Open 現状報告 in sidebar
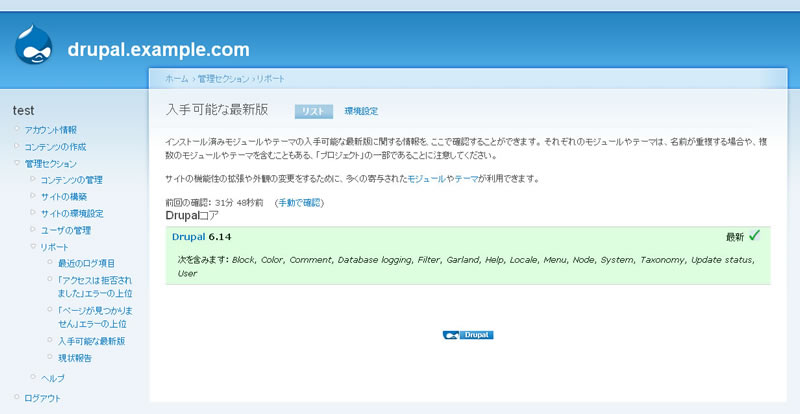The height and width of the screenshot is (414, 800). point(74,358)
